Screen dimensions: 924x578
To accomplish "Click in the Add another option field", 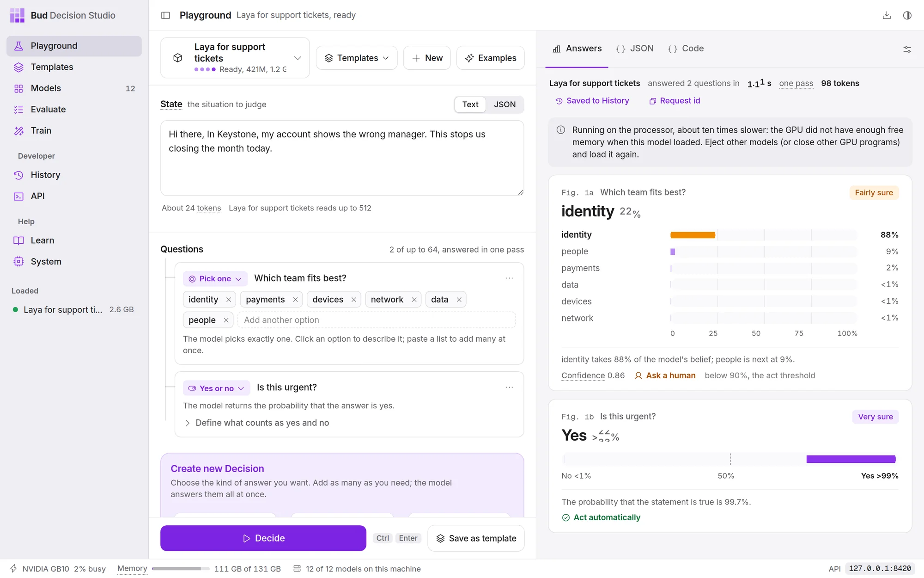I will [377, 320].
